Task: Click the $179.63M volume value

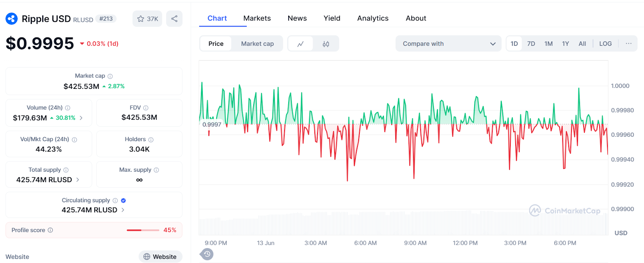Action: pos(30,118)
